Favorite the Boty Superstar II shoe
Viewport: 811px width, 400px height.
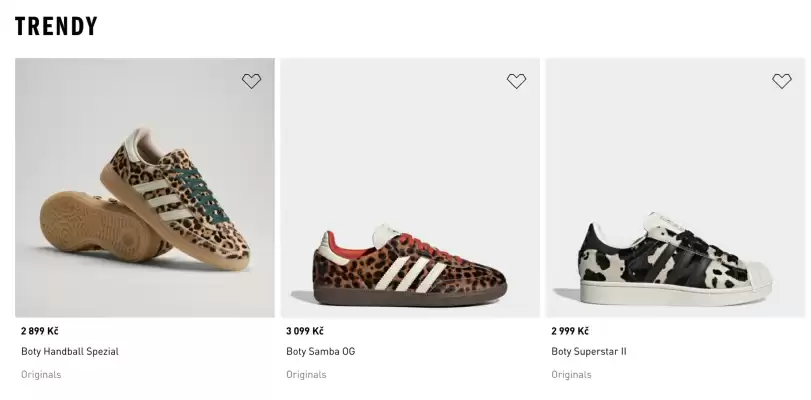tap(782, 81)
